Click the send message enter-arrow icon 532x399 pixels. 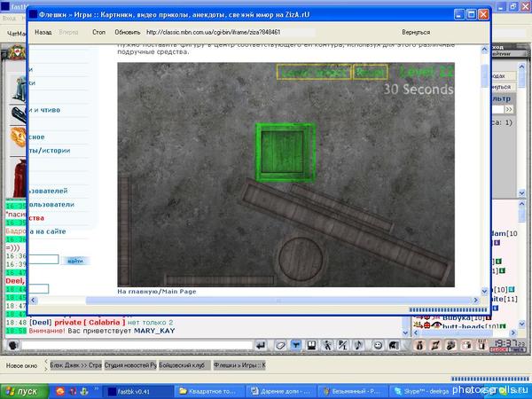pos(261,346)
